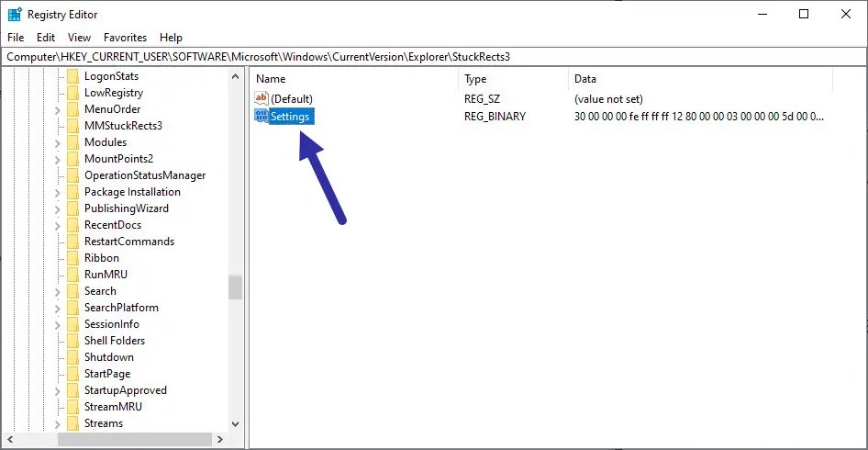Click the tree pane scroll up arrow
868x450 pixels.
(235, 76)
